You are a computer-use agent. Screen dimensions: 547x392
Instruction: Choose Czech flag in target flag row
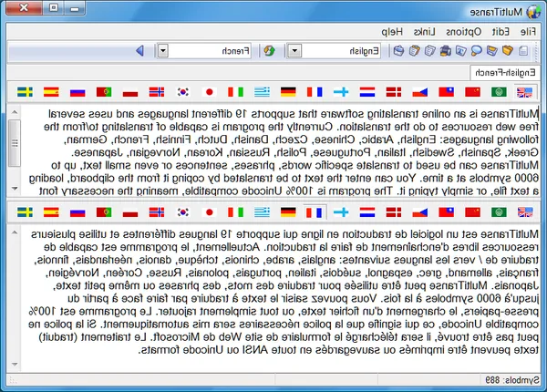tap(420, 212)
